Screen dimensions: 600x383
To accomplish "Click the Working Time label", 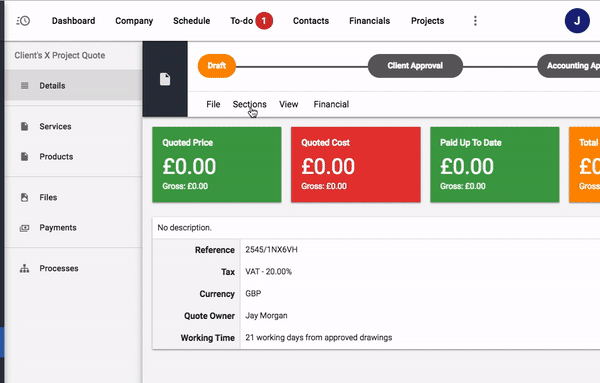I will coord(208,338).
